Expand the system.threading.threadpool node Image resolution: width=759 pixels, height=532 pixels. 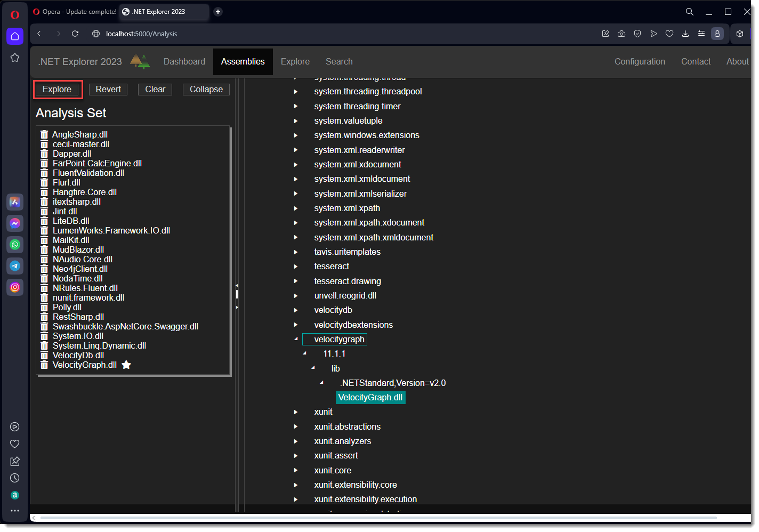(x=296, y=92)
